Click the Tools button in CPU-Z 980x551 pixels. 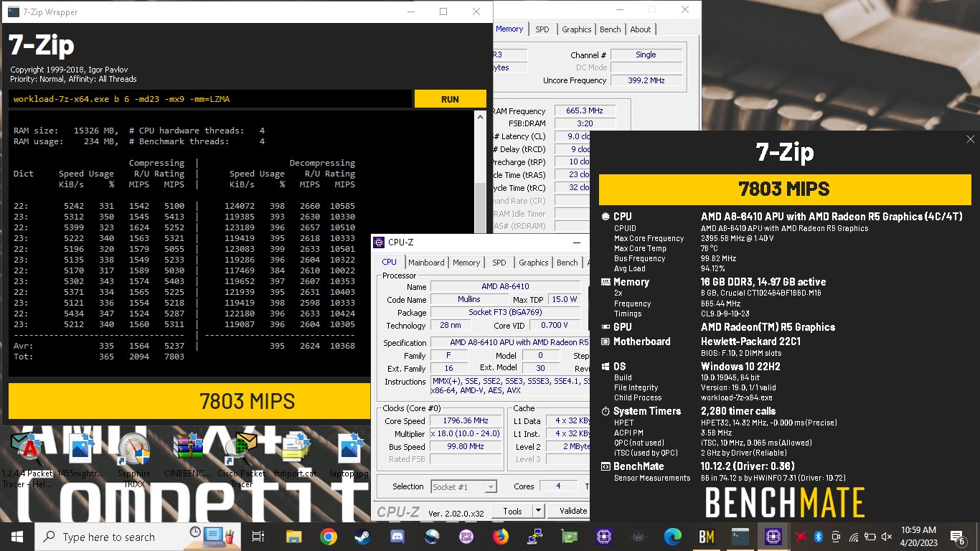(x=512, y=511)
